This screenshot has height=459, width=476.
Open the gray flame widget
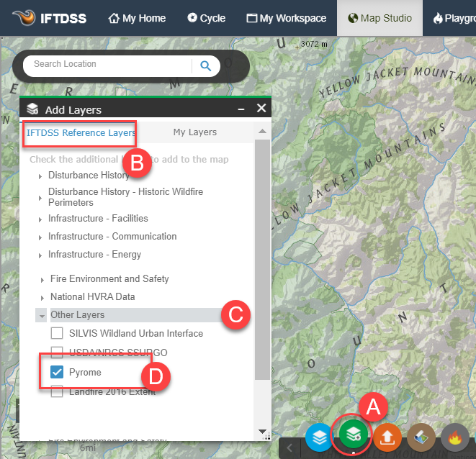point(455,437)
